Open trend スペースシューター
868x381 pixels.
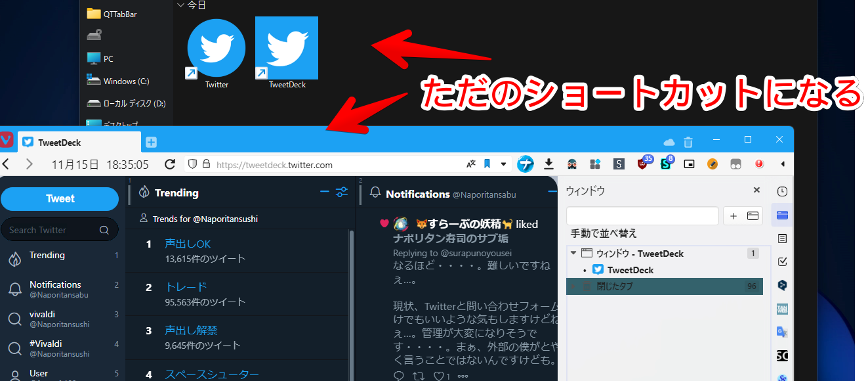click(x=212, y=374)
